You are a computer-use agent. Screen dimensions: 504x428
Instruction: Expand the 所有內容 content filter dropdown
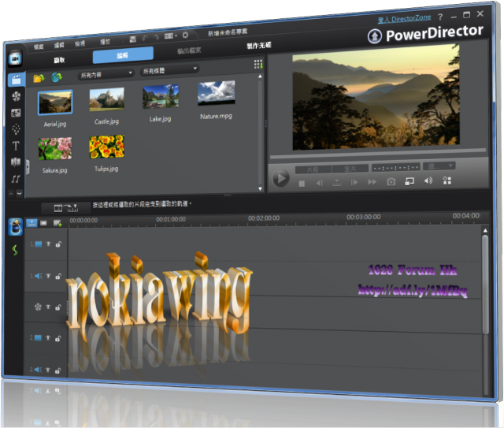tap(106, 73)
